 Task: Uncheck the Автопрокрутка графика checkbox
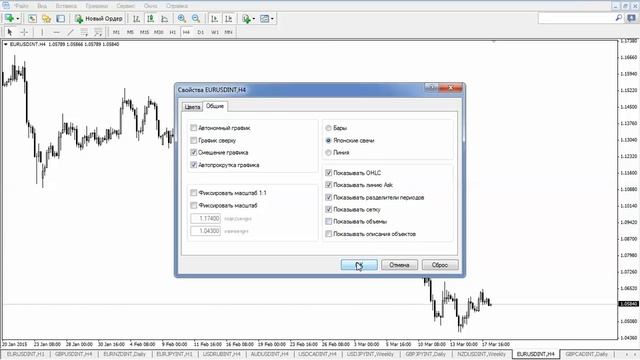pyautogui.click(x=193, y=165)
